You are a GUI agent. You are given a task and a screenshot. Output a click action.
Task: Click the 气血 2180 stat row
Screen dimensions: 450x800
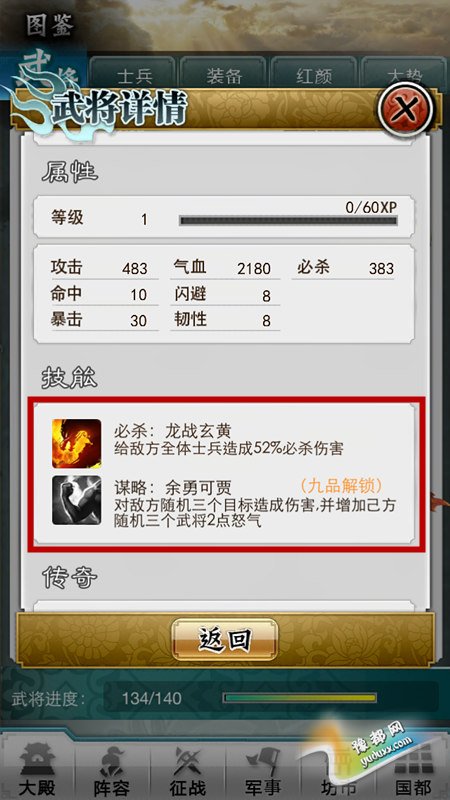225,268
